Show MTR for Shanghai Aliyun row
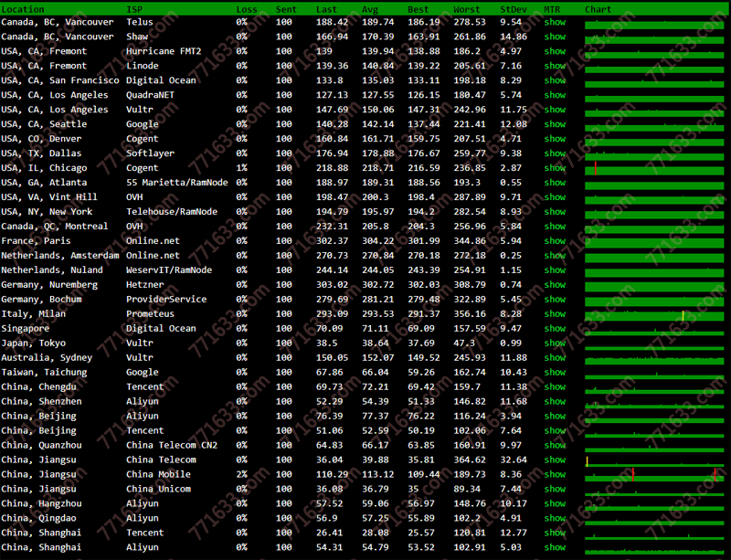 click(555, 547)
